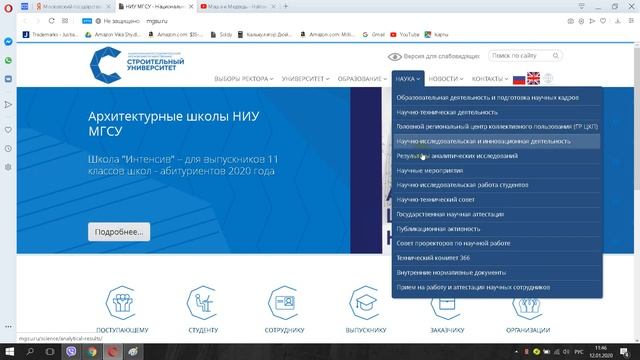
Task: Go back one page
Action: tap(25, 21)
